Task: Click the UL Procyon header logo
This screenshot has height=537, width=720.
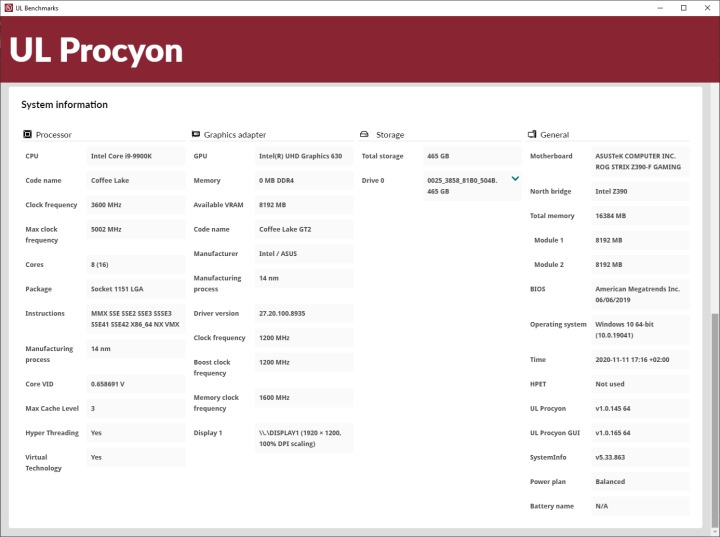Action: coord(96,50)
